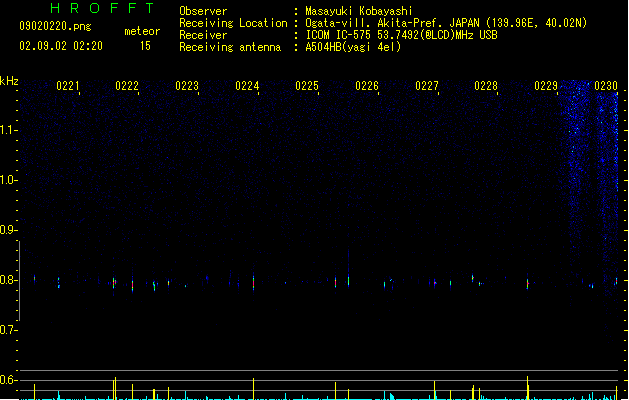
Task: Click the Receiving Location value text
Action: (x=446, y=23)
